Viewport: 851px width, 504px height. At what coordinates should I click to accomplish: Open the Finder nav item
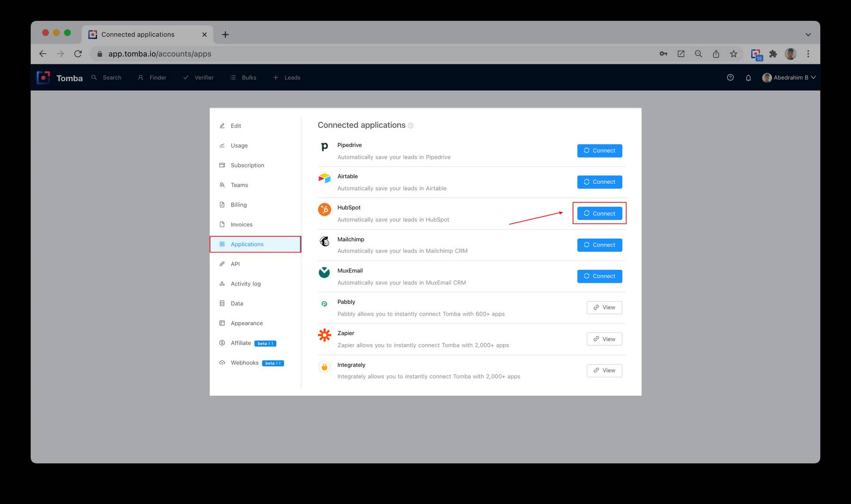tap(152, 78)
